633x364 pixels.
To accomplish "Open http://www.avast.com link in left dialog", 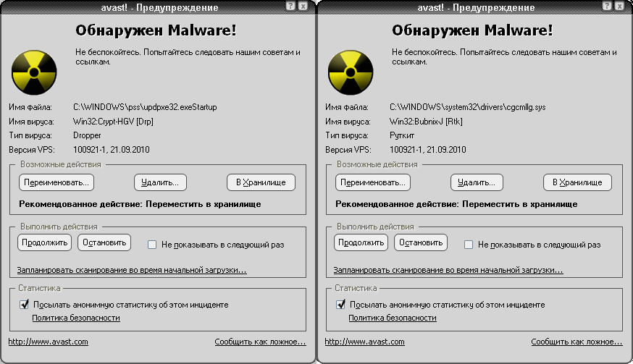I will (48, 342).
